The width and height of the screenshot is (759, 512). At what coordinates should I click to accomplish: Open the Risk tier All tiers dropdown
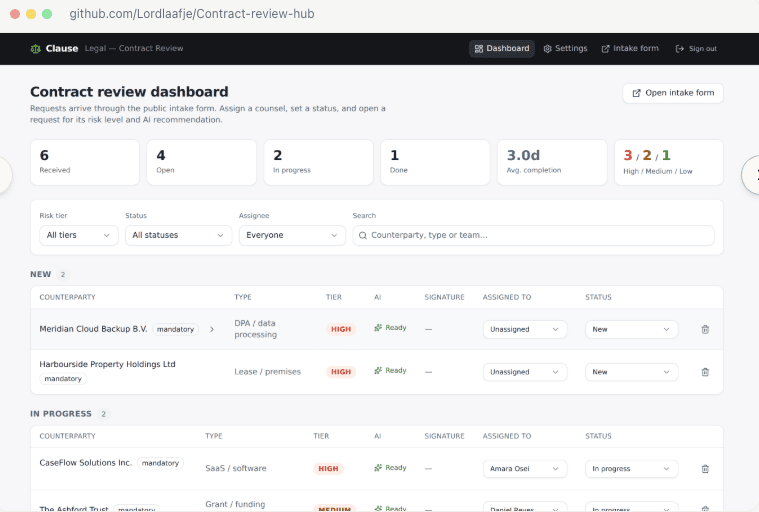(x=79, y=235)
